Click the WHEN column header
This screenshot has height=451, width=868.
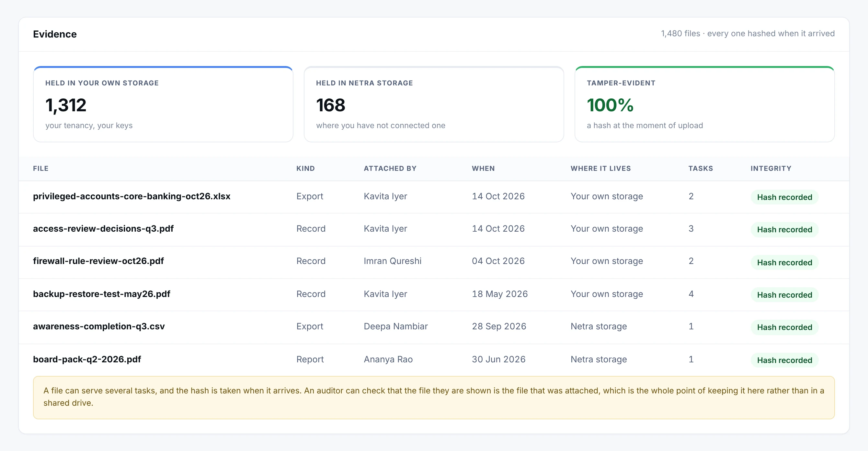click(483, 168)
